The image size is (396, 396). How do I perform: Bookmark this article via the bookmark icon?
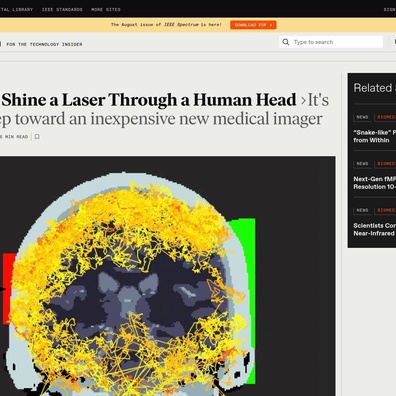[37, 137]
